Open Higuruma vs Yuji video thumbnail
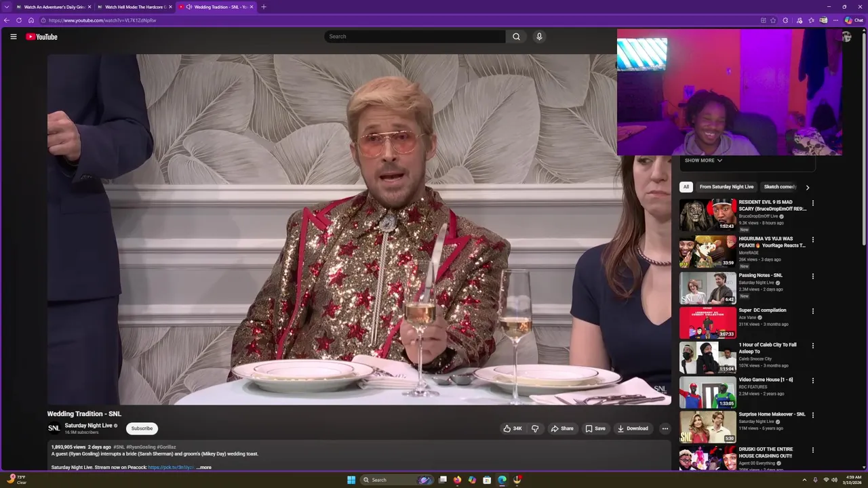868x488 pixels. point(708,251)
